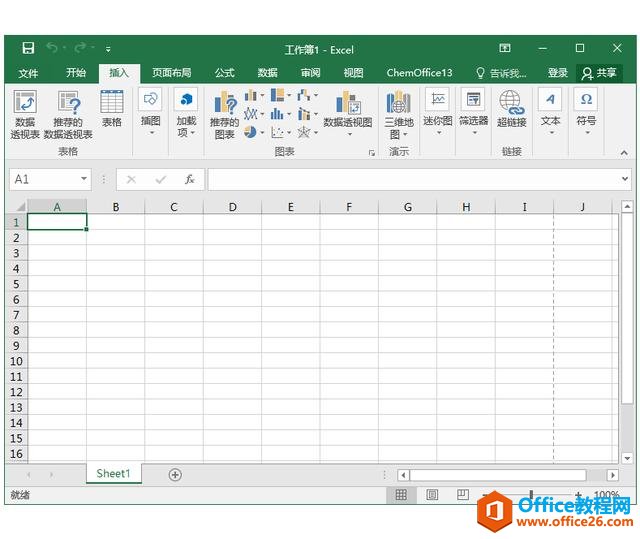Click horizontal scrollbar left arrow

[x=404, y=475]
